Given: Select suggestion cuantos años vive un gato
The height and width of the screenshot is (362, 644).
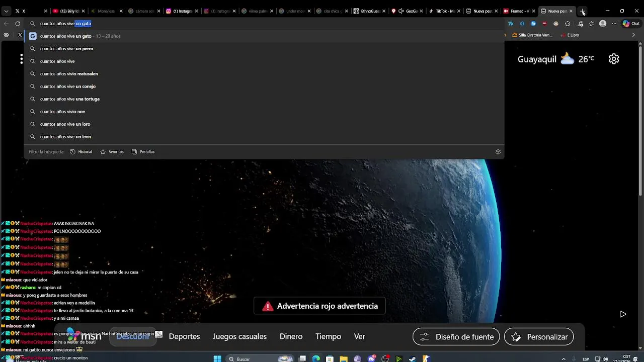Looking at the screenshot, I should (264, 36).
